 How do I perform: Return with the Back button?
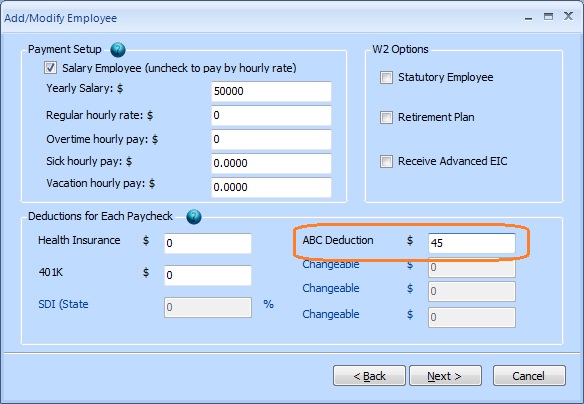point(369,376)
